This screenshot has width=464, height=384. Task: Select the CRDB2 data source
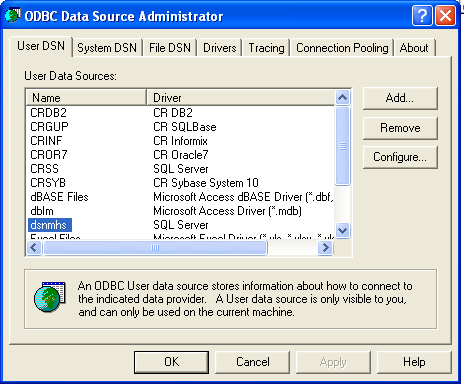(x=48, y=113)
